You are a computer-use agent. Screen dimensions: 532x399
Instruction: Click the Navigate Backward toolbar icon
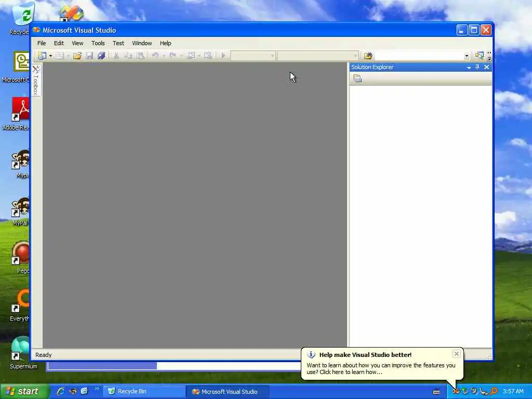(x=191, y=55)
